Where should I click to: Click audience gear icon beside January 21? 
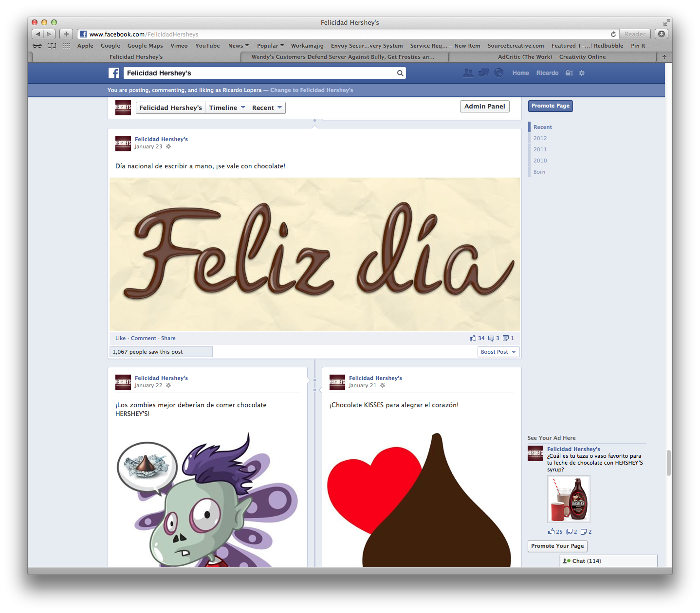[383, 385]
